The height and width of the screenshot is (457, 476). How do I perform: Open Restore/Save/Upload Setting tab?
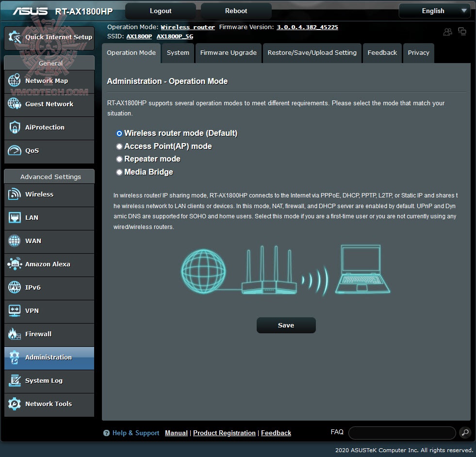click(x=312, y=53)
